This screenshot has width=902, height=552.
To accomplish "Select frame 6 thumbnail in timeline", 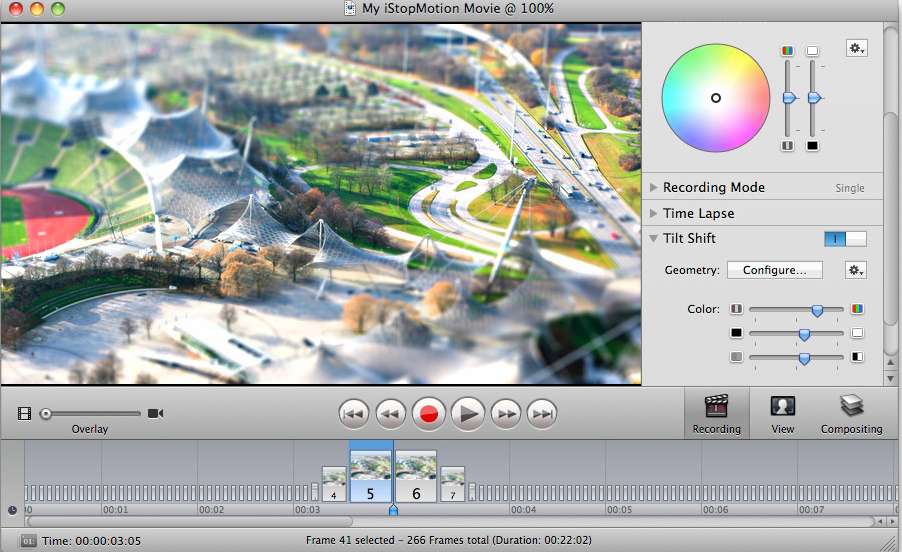I will click(416, 475).
